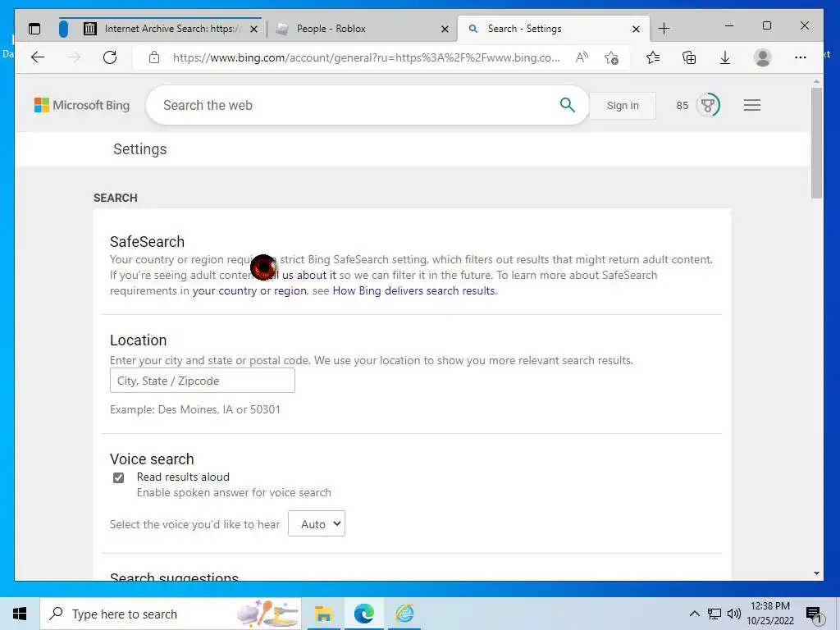Open the tab actions menu icon
Screen dimensions: 840x630
[34, 29]
